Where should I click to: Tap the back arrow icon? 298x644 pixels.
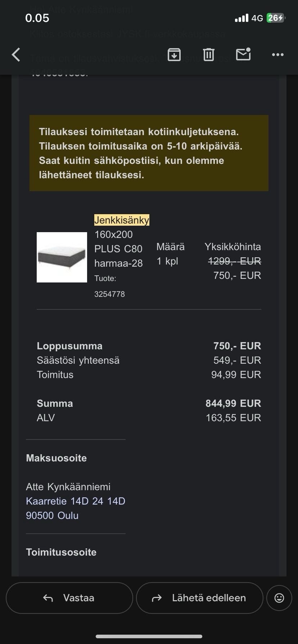pos(16,55)
